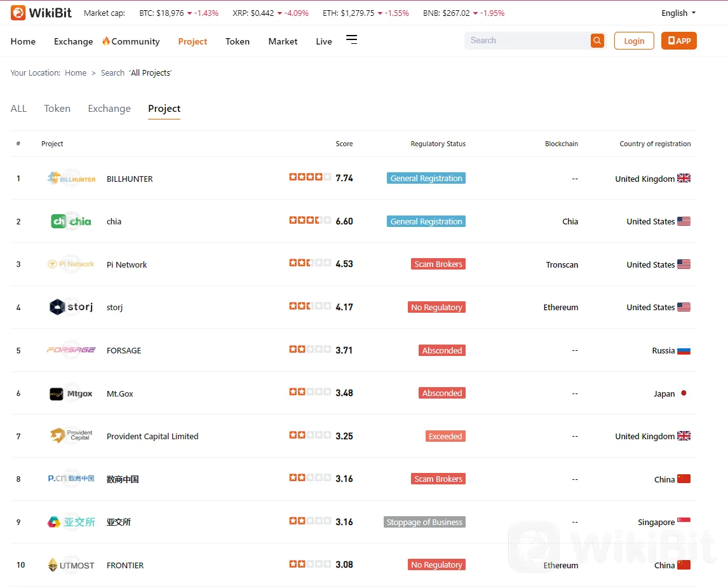
Task: Click the Country of registration header
Action: [x=655, y=144]
